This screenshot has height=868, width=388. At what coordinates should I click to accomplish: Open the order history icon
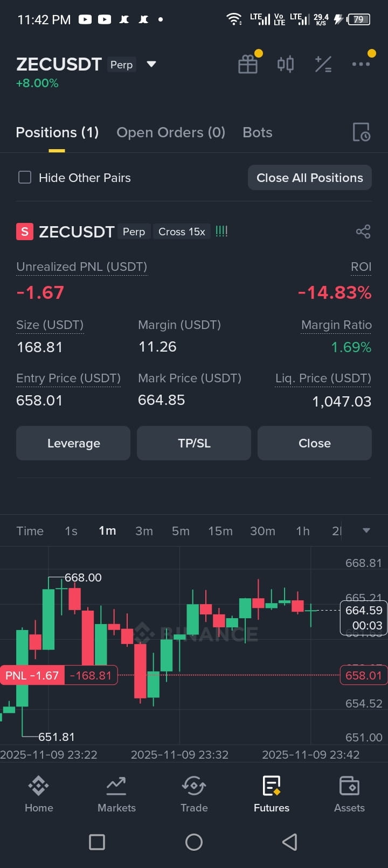[361, 132]
